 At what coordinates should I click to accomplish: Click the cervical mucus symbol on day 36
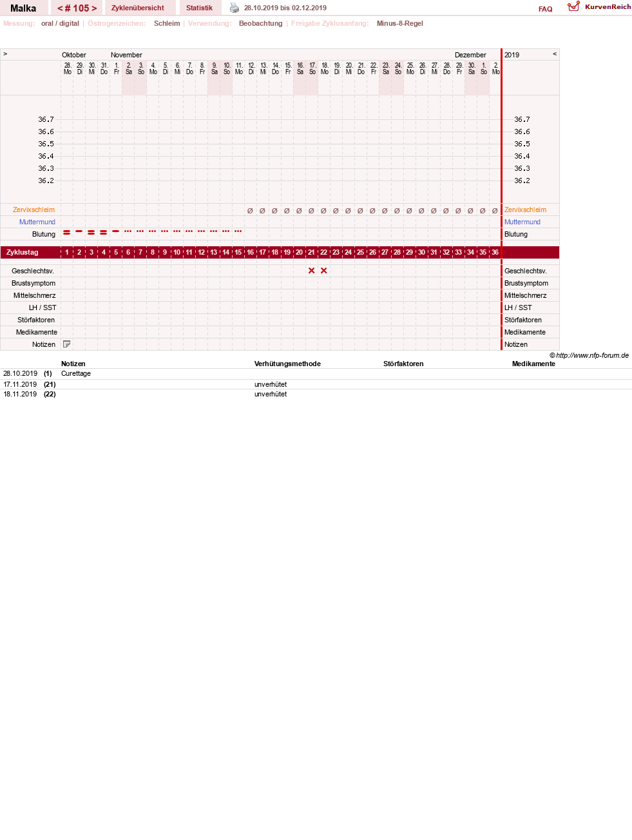(495, 210)
